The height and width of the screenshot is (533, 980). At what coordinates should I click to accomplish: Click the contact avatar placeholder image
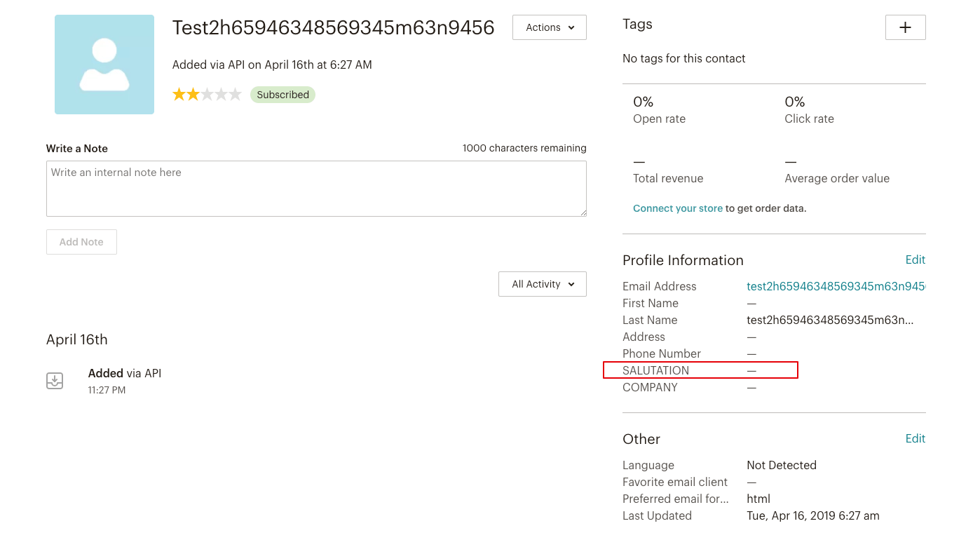(x=104, y=64)
